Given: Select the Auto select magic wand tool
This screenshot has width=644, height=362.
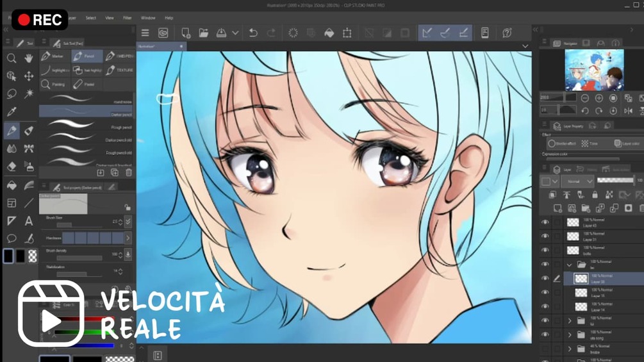Looking at the screenshot, I should pyautogui.click(x=29, y=94).
